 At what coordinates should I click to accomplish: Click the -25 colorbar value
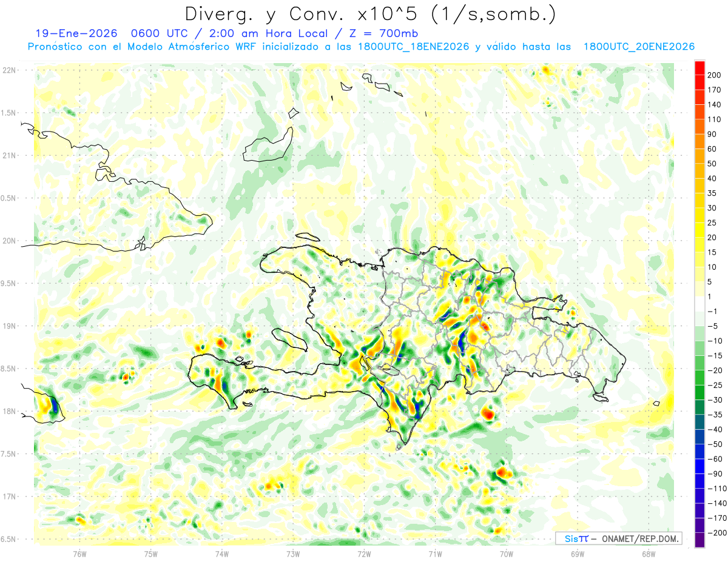(714, 385)
